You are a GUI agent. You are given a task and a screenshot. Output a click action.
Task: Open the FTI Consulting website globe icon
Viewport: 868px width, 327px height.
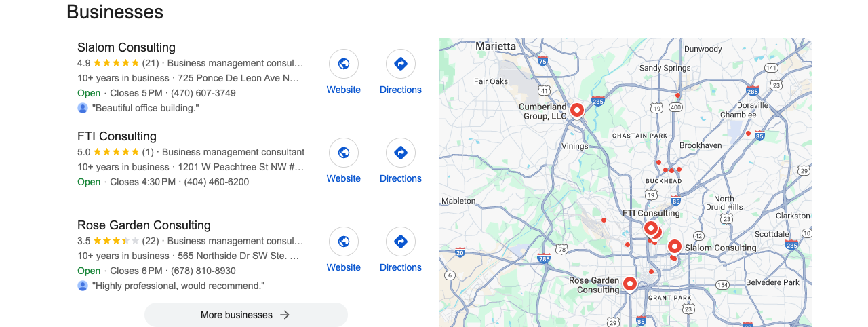pyautogui.click(x=344, y=153)
